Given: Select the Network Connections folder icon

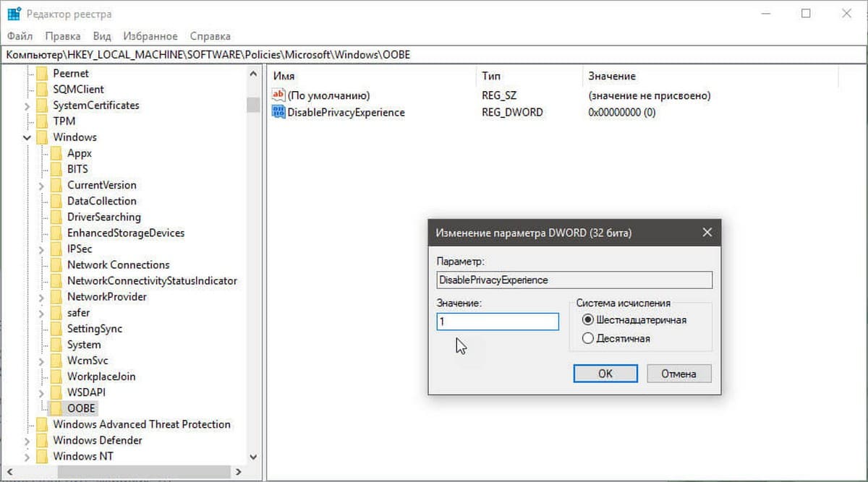Looking at the screenshot, I should (56, 264).
